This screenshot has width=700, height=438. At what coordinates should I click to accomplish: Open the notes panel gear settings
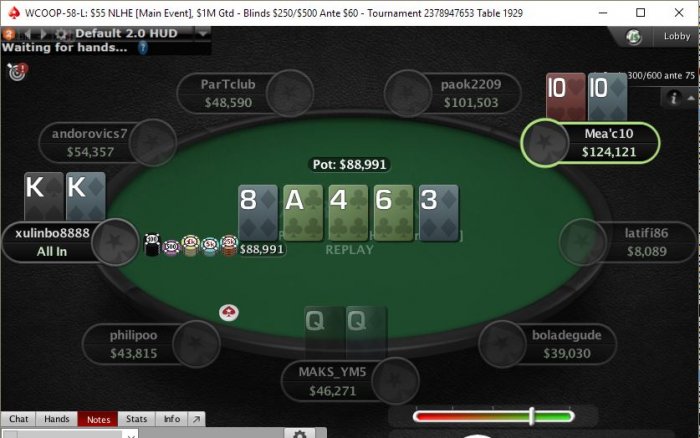click(300, 434)
